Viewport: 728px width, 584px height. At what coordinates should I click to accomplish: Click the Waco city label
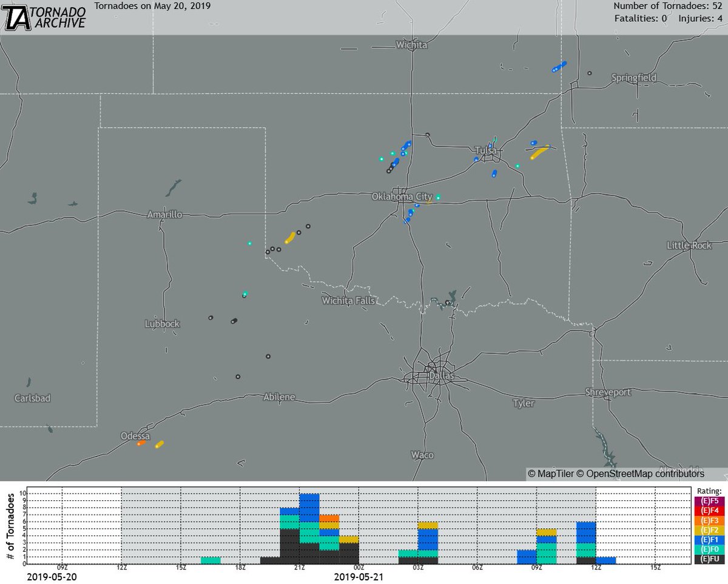click(x=422, y=455)
